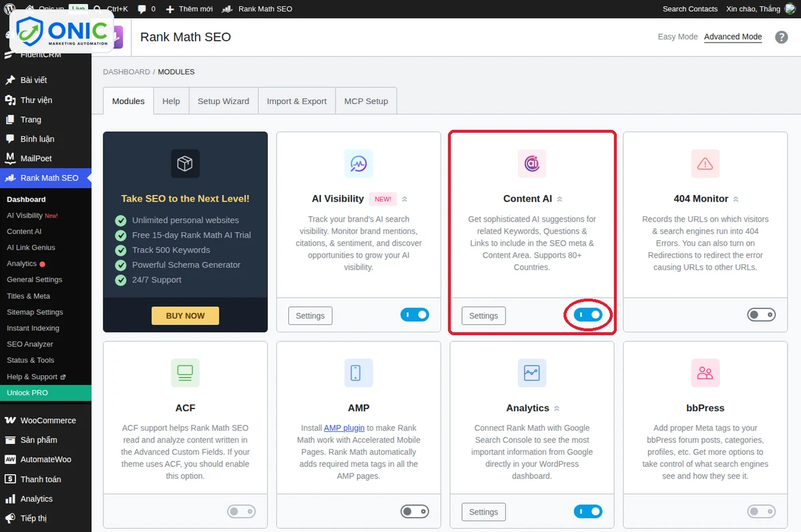
Task: Click the box icon in PRO promo card
Action: point(185,164)
